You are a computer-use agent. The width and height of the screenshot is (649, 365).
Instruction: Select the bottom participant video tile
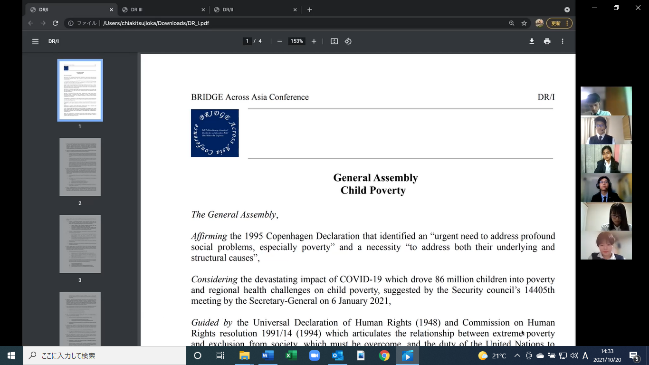coord(606,246)
